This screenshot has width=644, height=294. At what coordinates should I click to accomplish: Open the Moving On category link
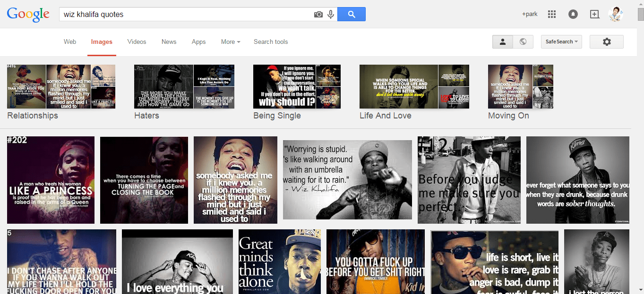(x=508, y=116)
